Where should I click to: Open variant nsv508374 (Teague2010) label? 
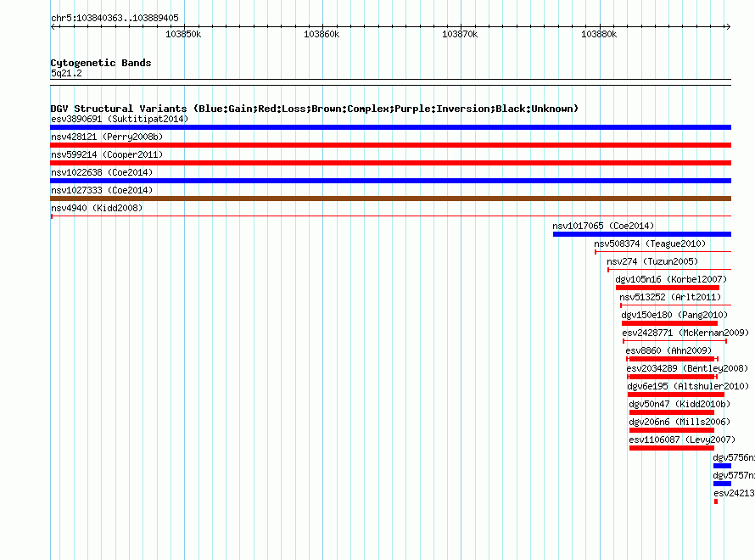(650, 244)
